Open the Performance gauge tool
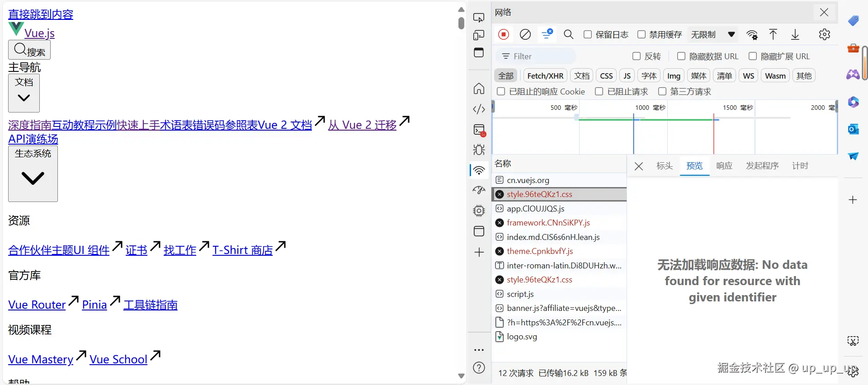Viewport: 868px width, 385px height. point(479,190)
